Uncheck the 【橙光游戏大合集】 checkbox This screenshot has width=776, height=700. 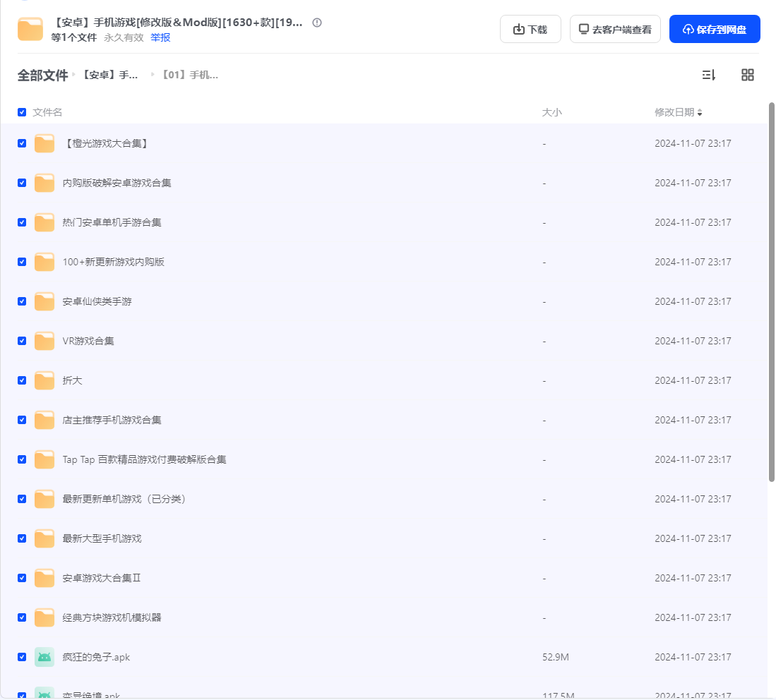[x=22, y=143]
